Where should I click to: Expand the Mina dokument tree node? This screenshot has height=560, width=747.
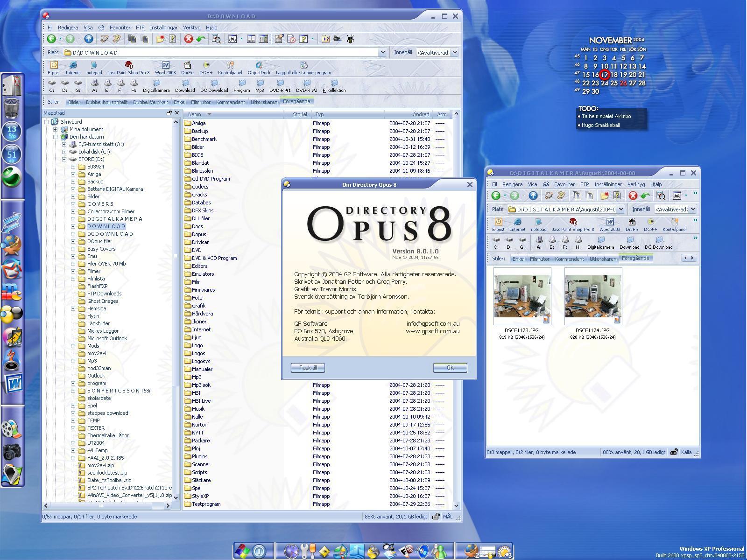(x=55, y=129)
